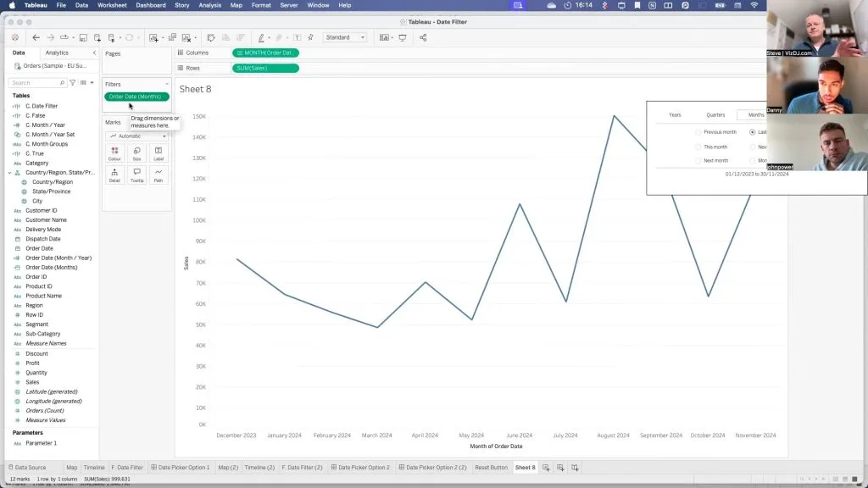Screen dimensions: 868x488
Task: Click the Fix Axes pin icon
Action: coord(310,37)
